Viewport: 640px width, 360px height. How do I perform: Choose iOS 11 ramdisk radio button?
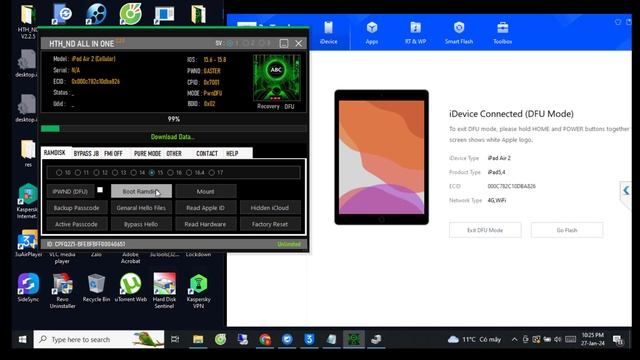78,173
